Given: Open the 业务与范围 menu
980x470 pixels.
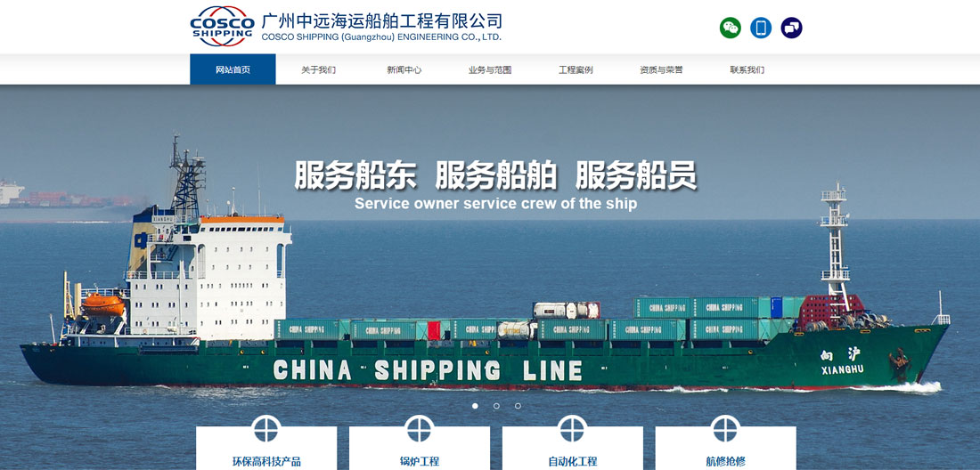Looking at the screenshot, I should click(x=490, y=69).
